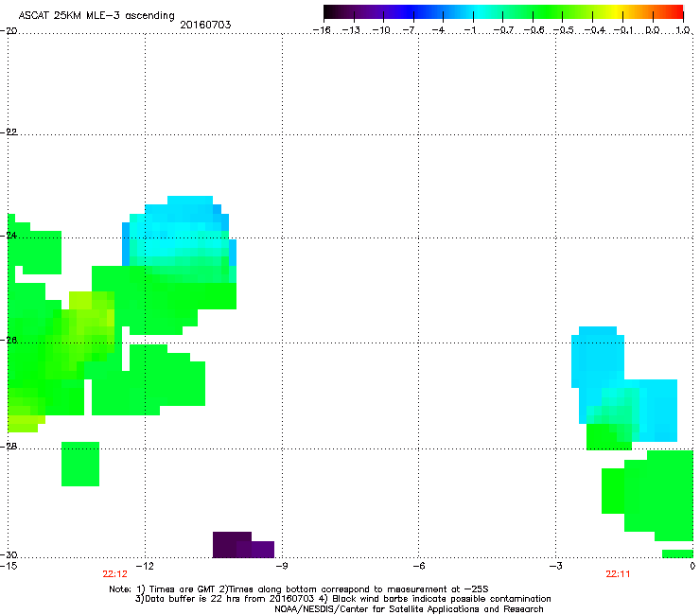Click the NOAA/NESDIS credit line
This screenshot has height=615, width=700.
pyautogui.click(x=409, y=609)
